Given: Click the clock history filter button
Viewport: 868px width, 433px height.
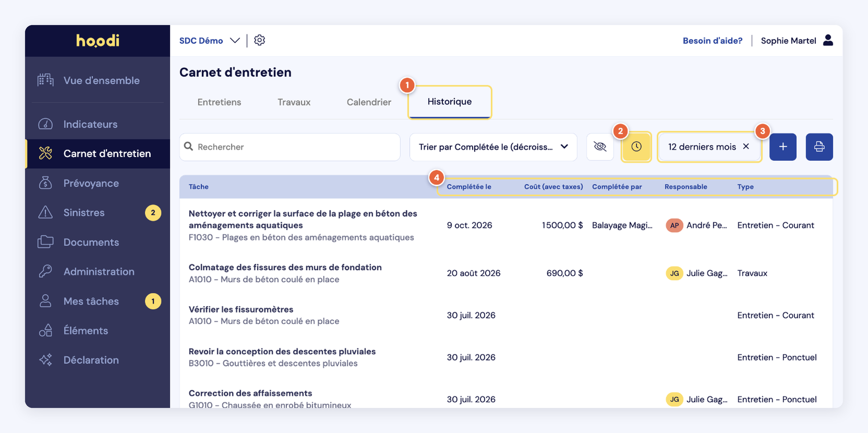Looking at the screenshot, I should tap(636, 147).
